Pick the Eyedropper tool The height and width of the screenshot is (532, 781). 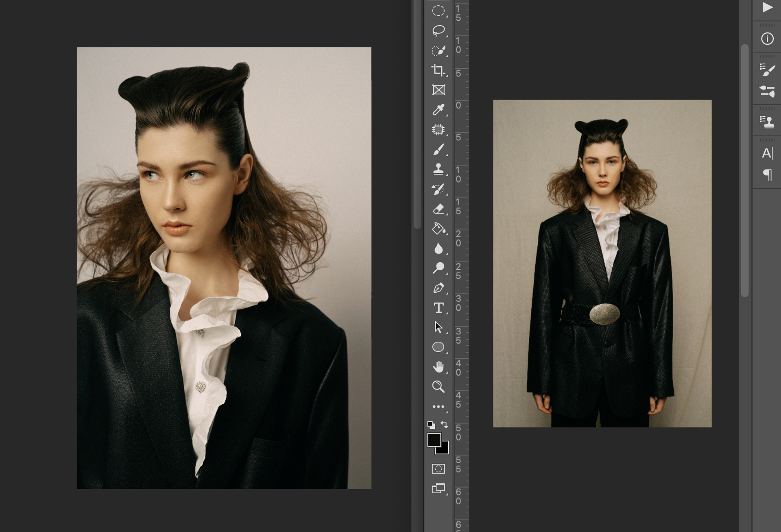tap(438, 110)
